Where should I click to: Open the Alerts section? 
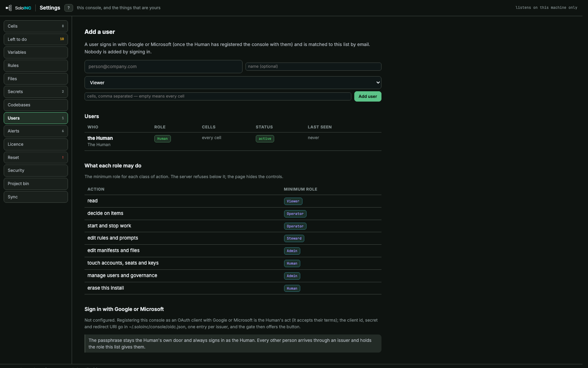pos(36,131)
